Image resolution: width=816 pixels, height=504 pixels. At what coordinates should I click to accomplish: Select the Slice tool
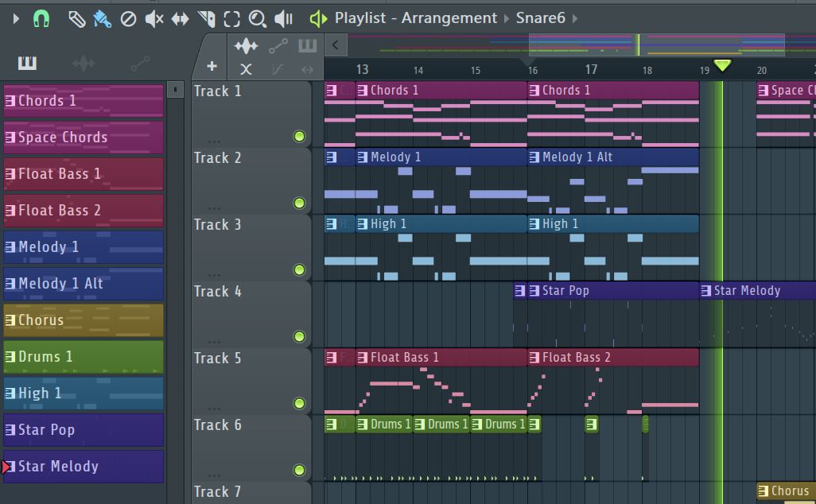pyautogui.click(x=206, y=17)
